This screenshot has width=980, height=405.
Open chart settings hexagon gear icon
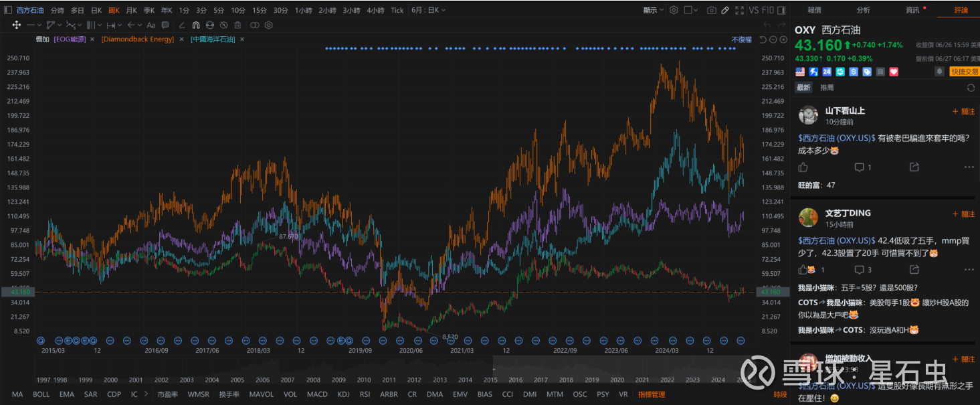pyautogui.click(x=674, y=10)
